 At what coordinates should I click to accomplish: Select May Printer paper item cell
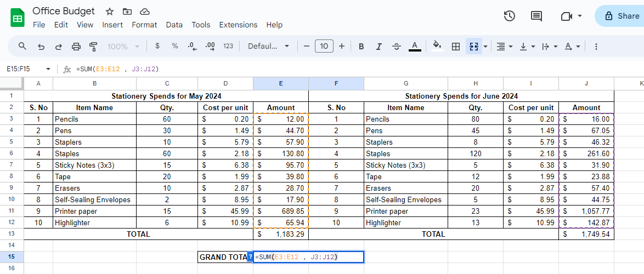[x=95, y=211]
